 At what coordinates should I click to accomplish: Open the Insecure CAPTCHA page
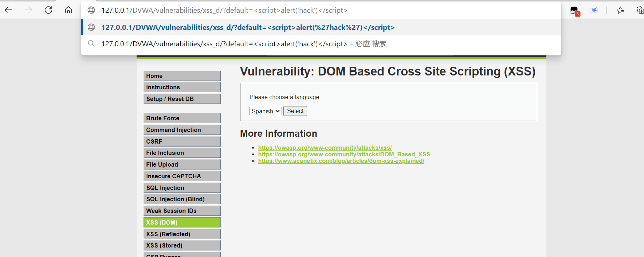pyautogui.click(x=182, y=176)
